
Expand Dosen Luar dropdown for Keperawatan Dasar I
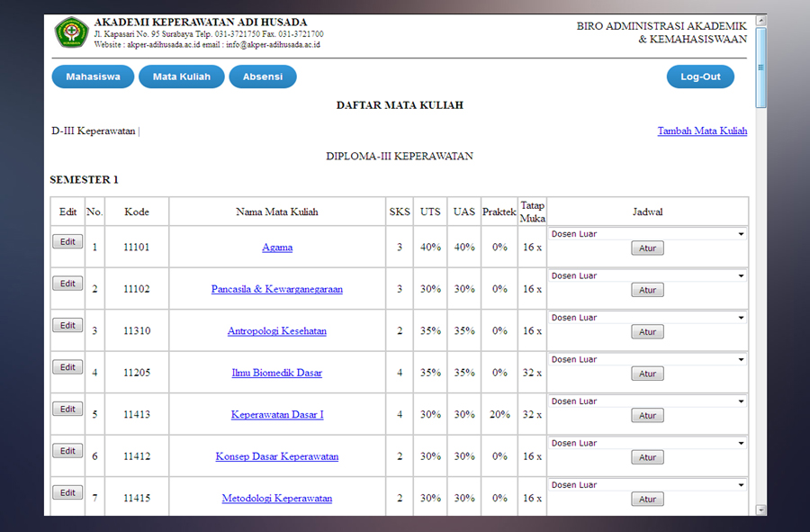coord(648,401)
